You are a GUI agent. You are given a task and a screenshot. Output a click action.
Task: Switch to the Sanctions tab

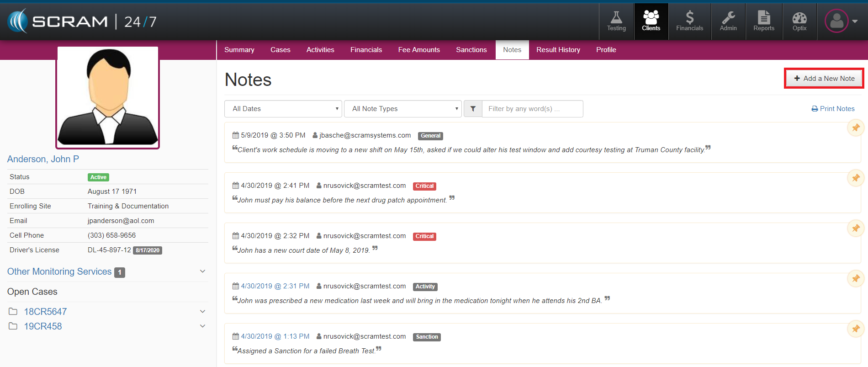pos(471,50)
